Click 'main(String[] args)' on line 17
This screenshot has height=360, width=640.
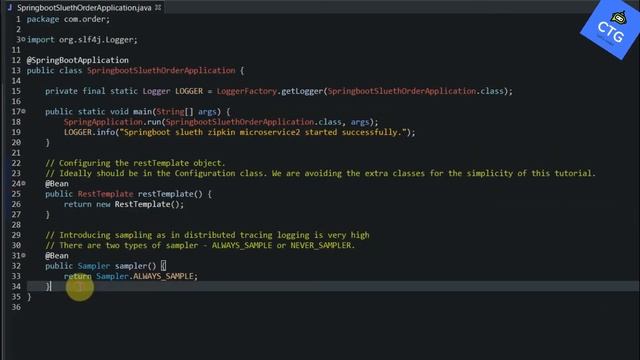click(177, 111)
